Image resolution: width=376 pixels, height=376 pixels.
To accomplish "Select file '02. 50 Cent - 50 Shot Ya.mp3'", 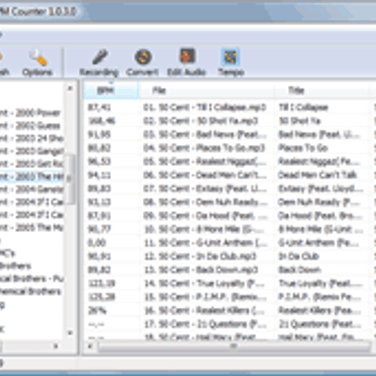I will point(201,121).
